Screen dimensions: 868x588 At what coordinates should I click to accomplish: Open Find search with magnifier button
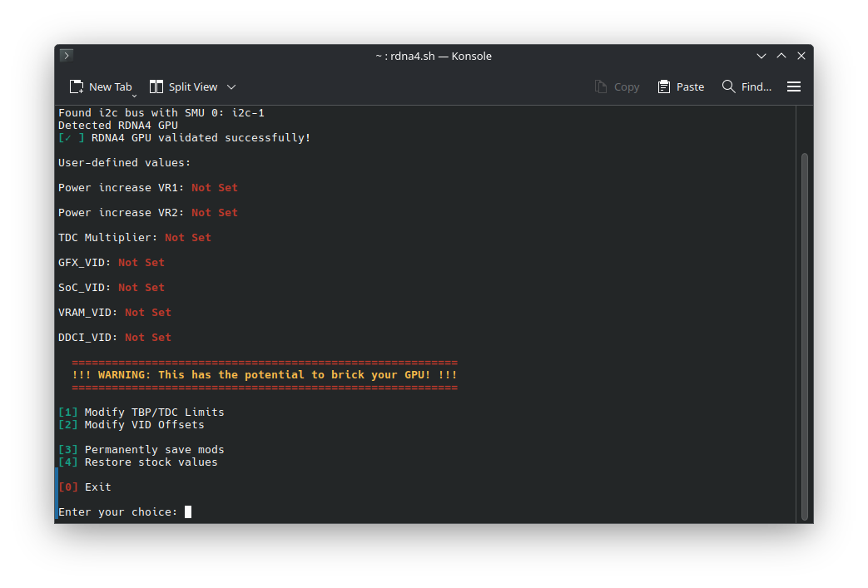tap(746, 86)
